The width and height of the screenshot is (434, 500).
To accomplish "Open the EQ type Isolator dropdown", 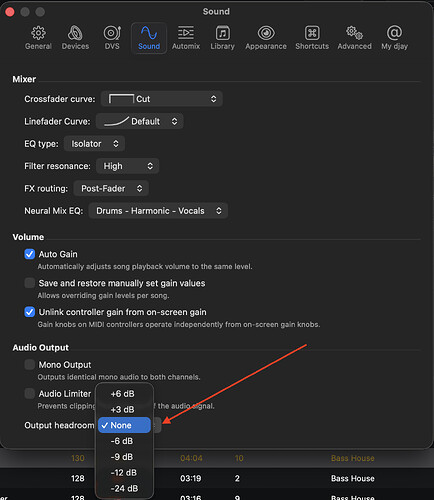I will click(x=94, y=144).
